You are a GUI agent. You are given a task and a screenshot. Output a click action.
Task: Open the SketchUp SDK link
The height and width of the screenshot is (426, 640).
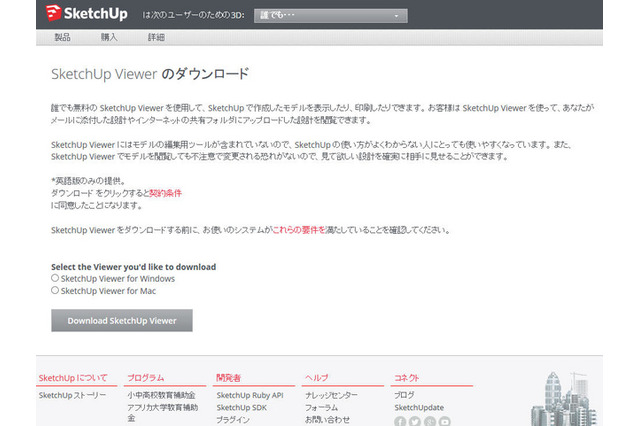[x=240, y=408]
